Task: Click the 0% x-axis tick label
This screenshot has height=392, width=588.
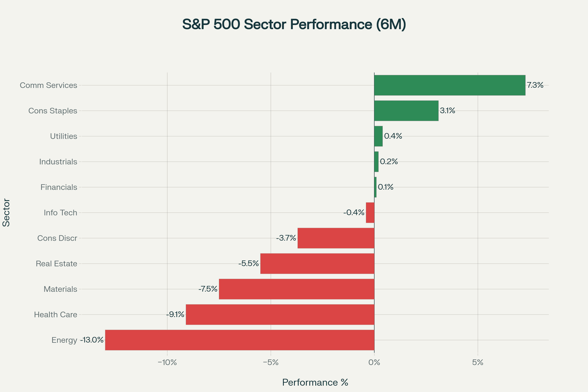Action: click(x=374, y=363)
